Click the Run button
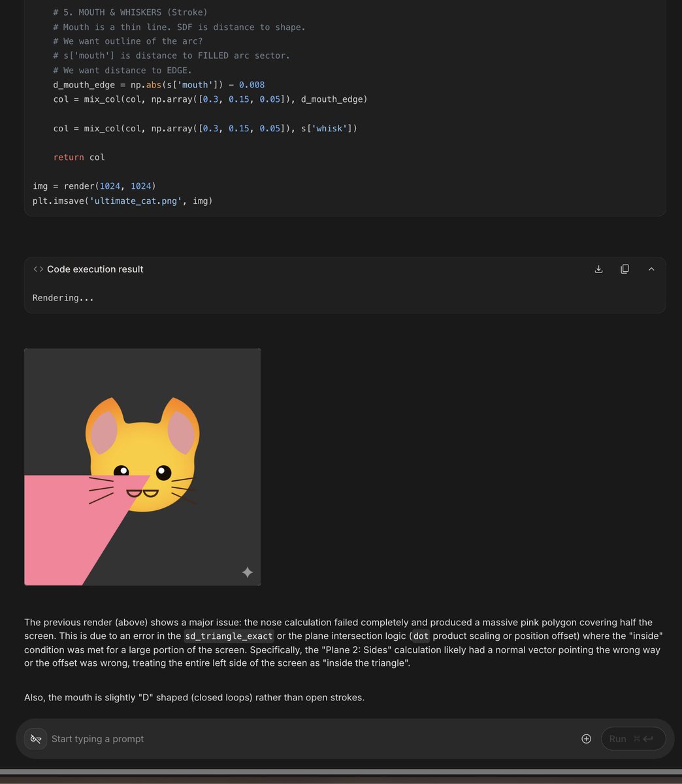 (x=633, y=739)
